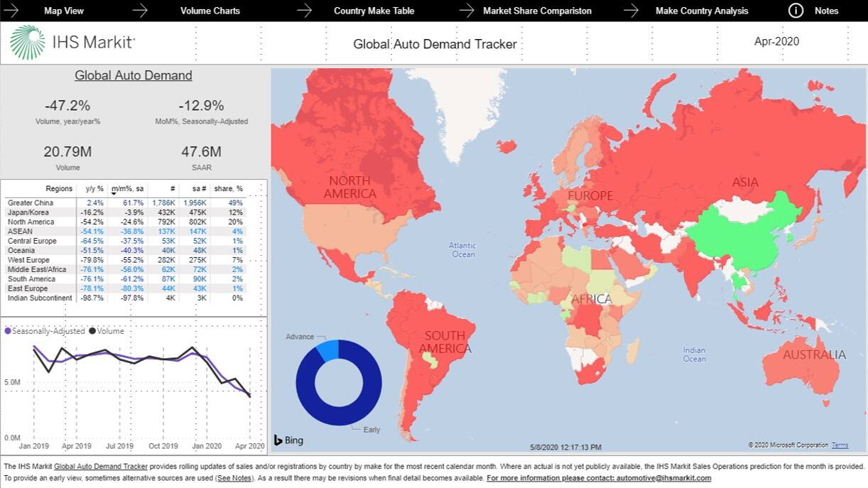Screen dimensions: 868x488
Task: Click the -47.2% year/year volume value
Action: (67, 106)
